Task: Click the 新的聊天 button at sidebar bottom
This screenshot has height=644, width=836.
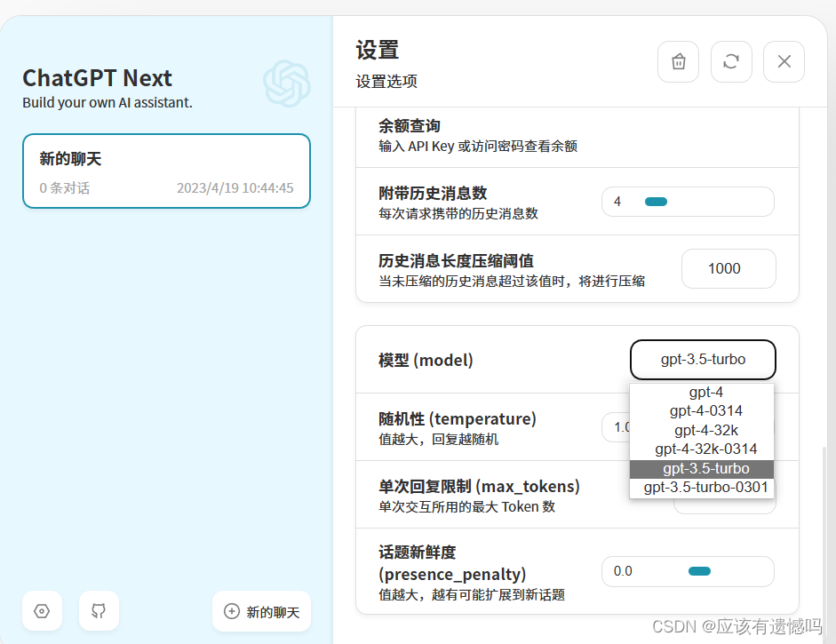Action: pyautogui.click(x=261, y=611)
